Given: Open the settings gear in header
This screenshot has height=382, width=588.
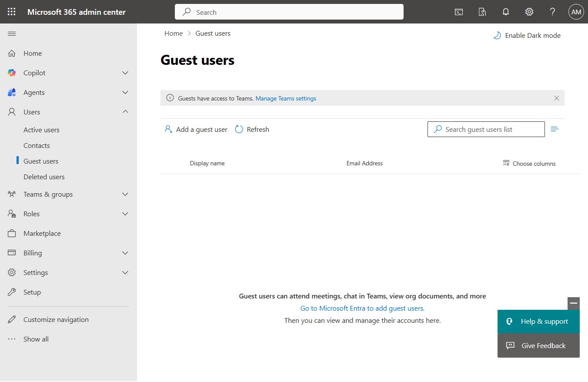Looking at the screenshot, I should (x=529, y=12).
